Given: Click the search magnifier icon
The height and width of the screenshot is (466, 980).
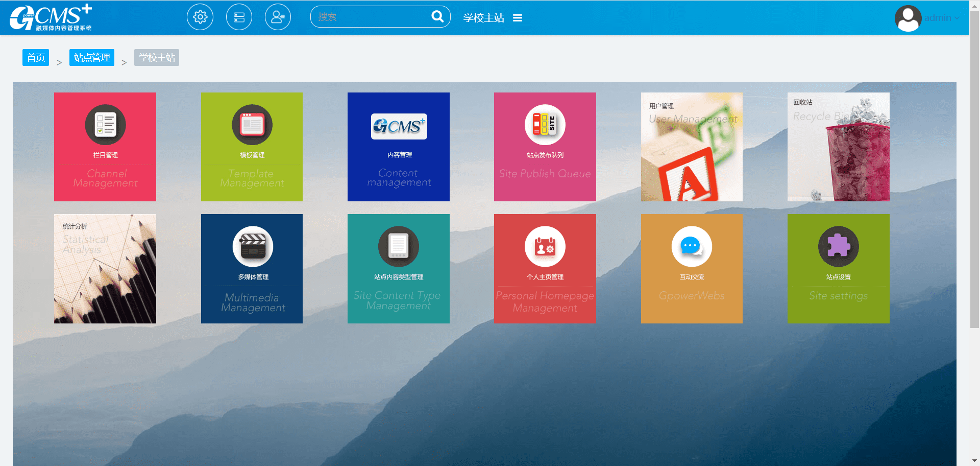Looking at the screenshot, I should tap(437, 17).
